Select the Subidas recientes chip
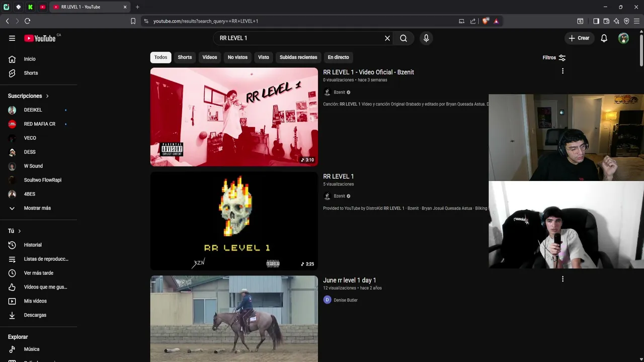 (x=298, y=57)
